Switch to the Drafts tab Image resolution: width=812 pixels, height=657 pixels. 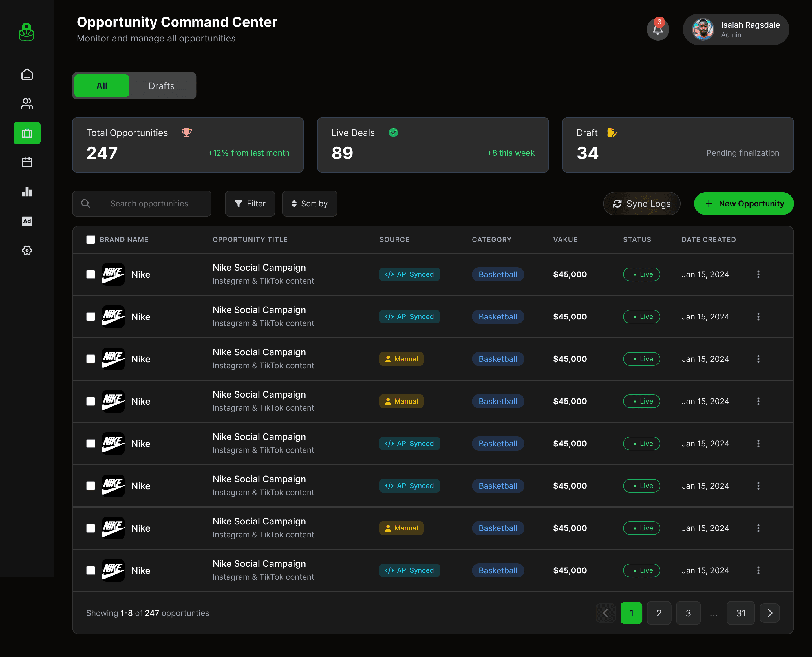162,86
